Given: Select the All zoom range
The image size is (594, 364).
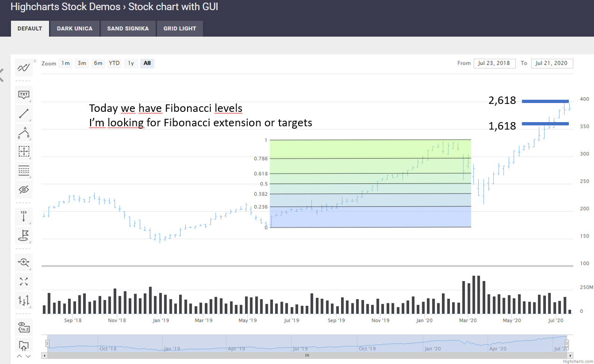Looking at the screenshot, I should 147,63.
